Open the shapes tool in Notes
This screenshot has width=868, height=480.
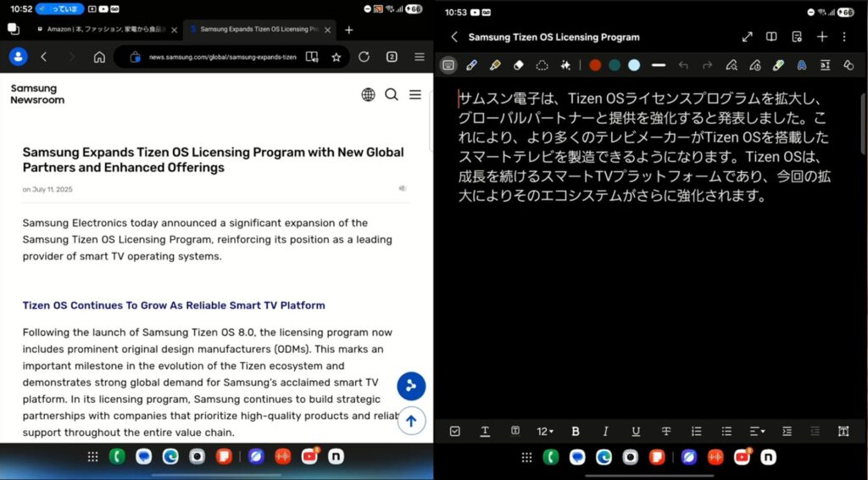click(848, 65)
